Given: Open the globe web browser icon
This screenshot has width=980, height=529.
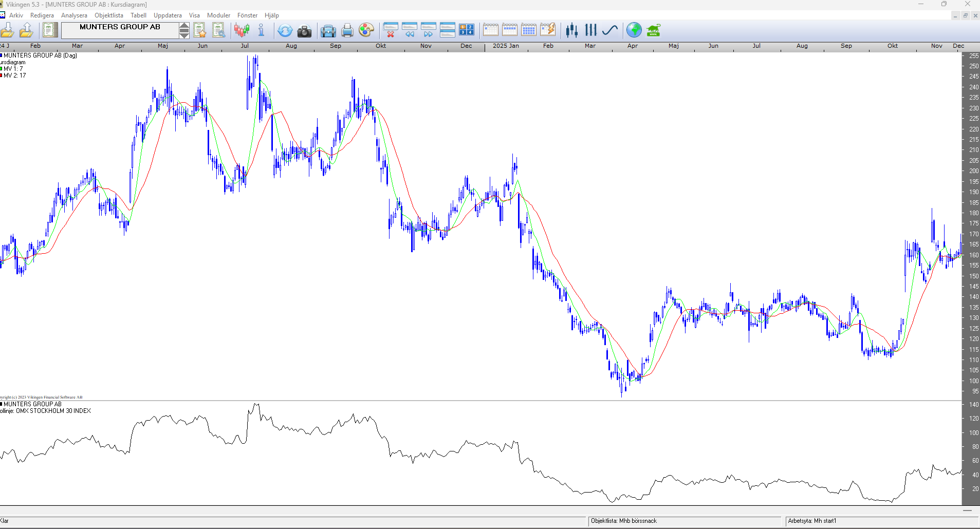Looking at the screenshot, I should pos(634,30).
